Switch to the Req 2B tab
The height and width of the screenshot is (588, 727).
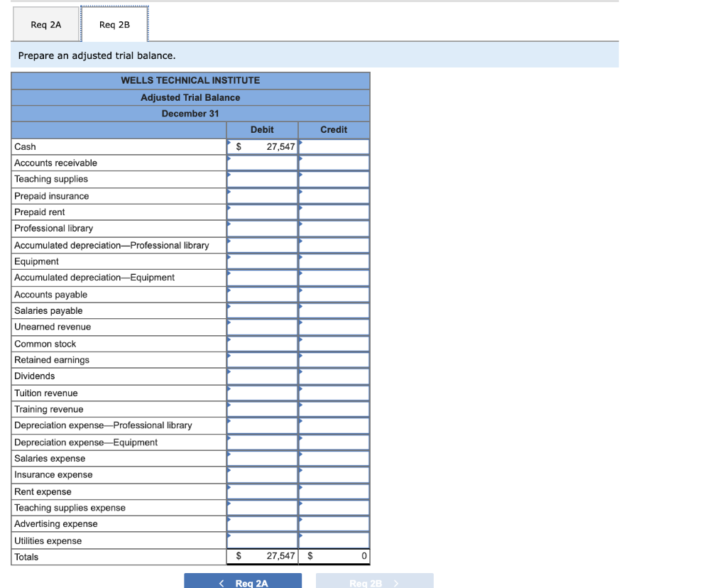point(114,23)
